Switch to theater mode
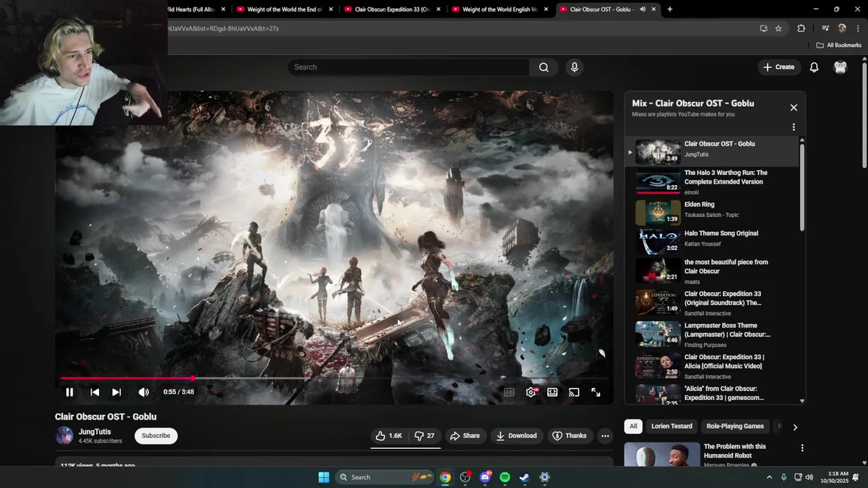 (x=553, y=392)
